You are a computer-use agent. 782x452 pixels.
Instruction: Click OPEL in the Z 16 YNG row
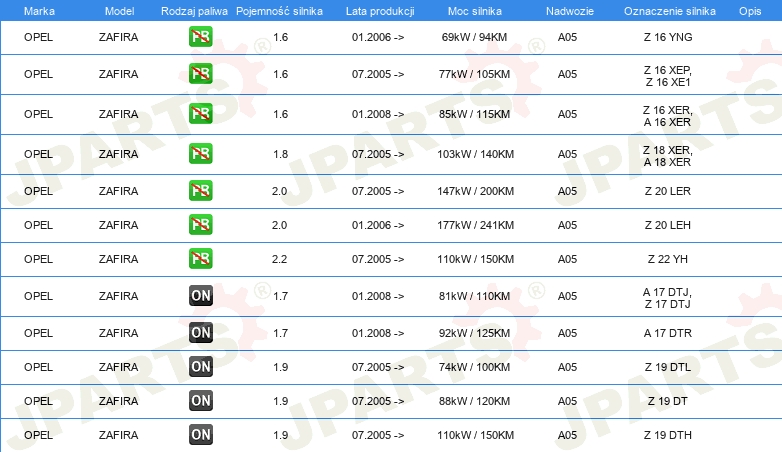pyautogui.click(x=38, y=37)
